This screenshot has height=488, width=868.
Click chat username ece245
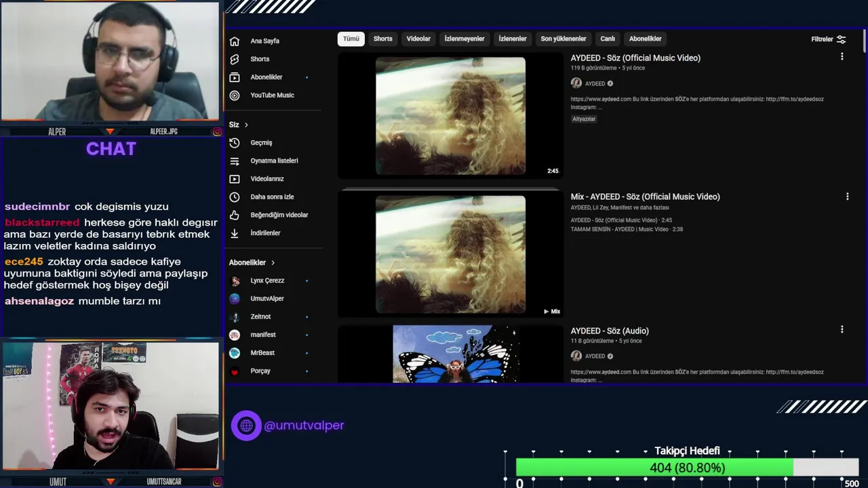pyautogui.click(x=24, y=262)
